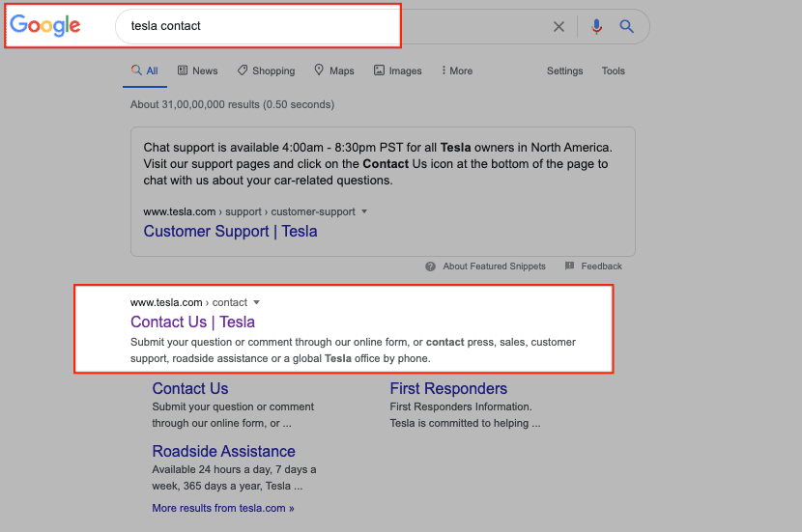Click the Google logo
802x532 pixels.
pos(45,26)
